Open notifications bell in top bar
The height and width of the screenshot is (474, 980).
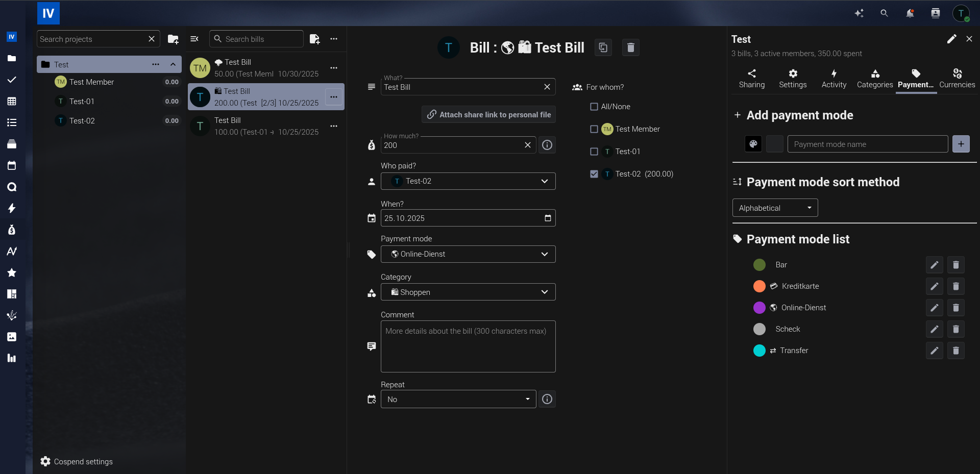(x=910, y=13)
